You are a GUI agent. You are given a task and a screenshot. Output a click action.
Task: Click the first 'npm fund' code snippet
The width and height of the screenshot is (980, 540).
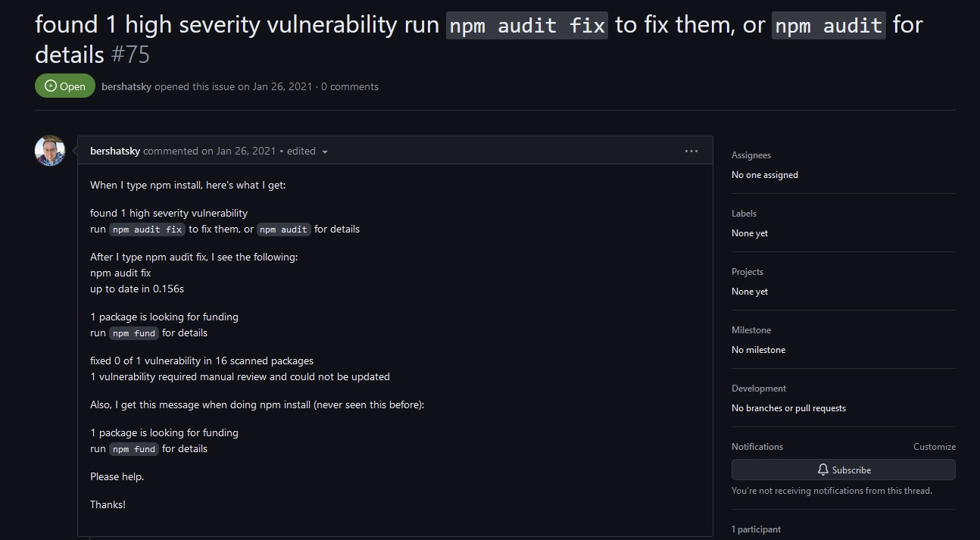click(134, 333)
